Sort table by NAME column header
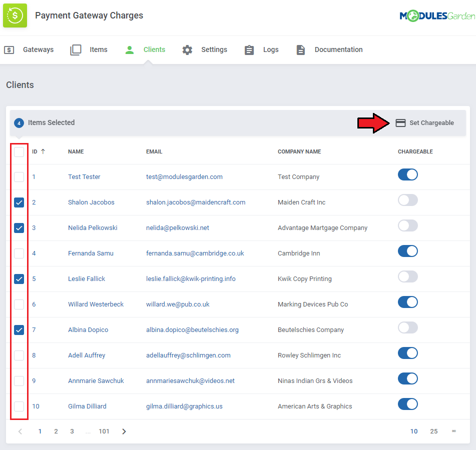Image resolution: width=476 pixels, height=450 pixels. point(76,151)
